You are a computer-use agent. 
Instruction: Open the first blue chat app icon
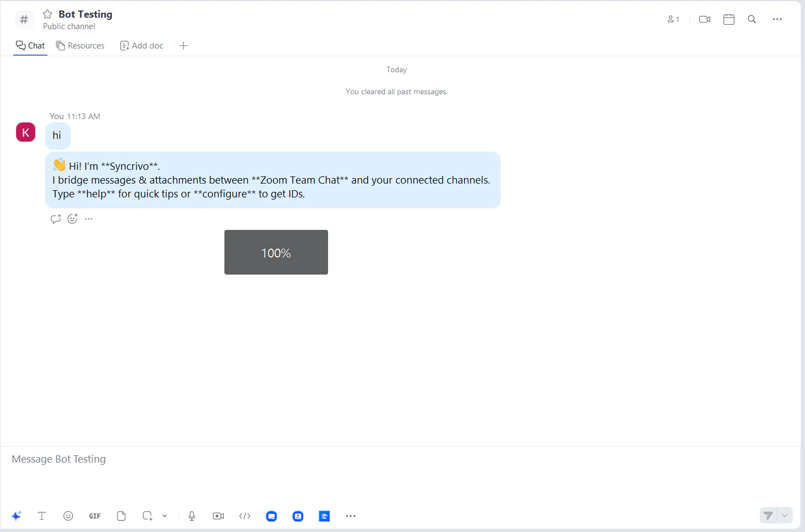point(271,516)
